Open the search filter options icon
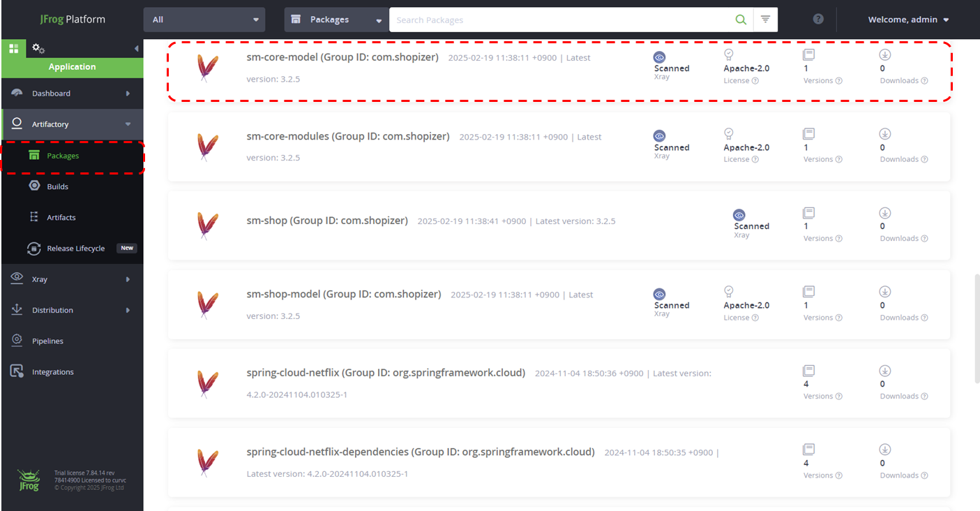Viewport: 980px width, 511px height. point(765,20)
